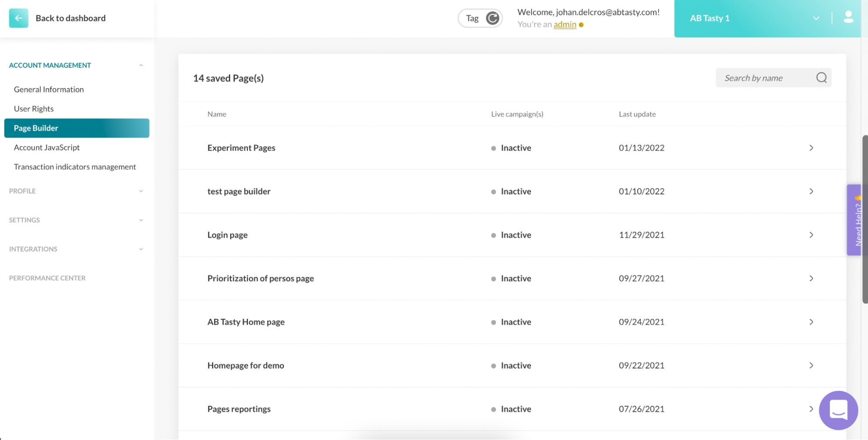Open User Rights menu item
This screenshot has width=868, height=440.
coord(33,108)
